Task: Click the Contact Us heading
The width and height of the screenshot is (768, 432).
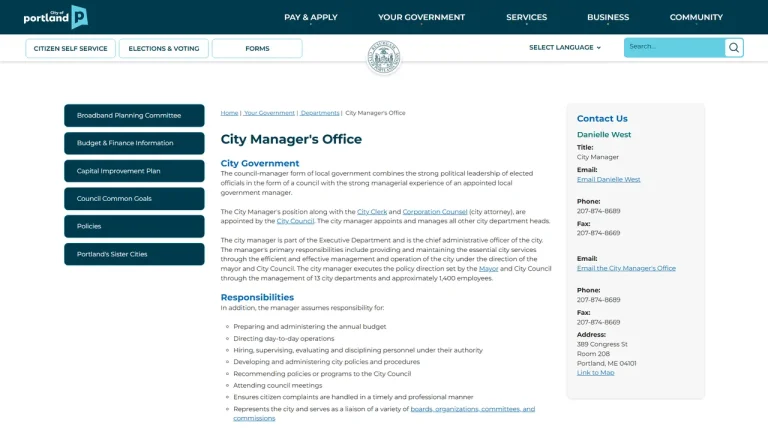Action: point(602,119)
